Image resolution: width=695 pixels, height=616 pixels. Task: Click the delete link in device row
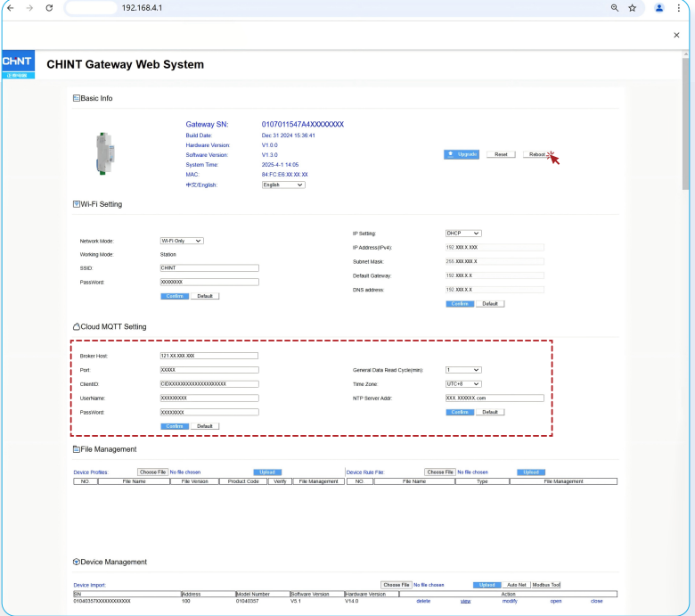pos(423,601)
